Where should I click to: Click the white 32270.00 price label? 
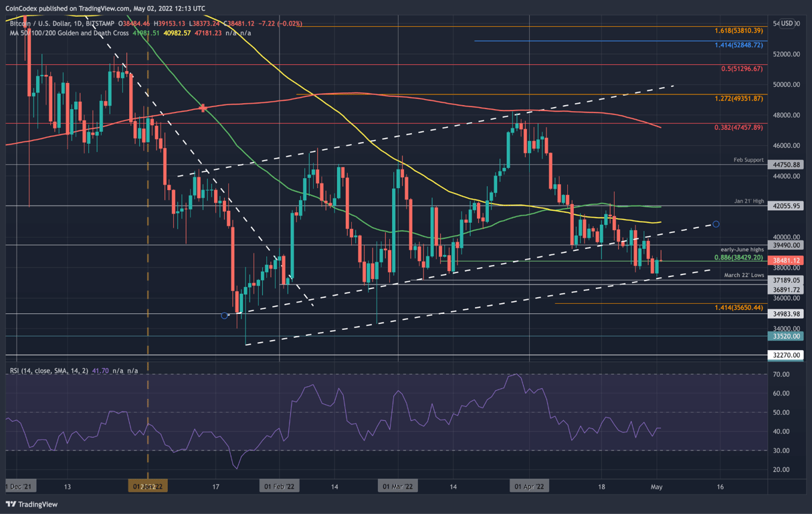785,355
